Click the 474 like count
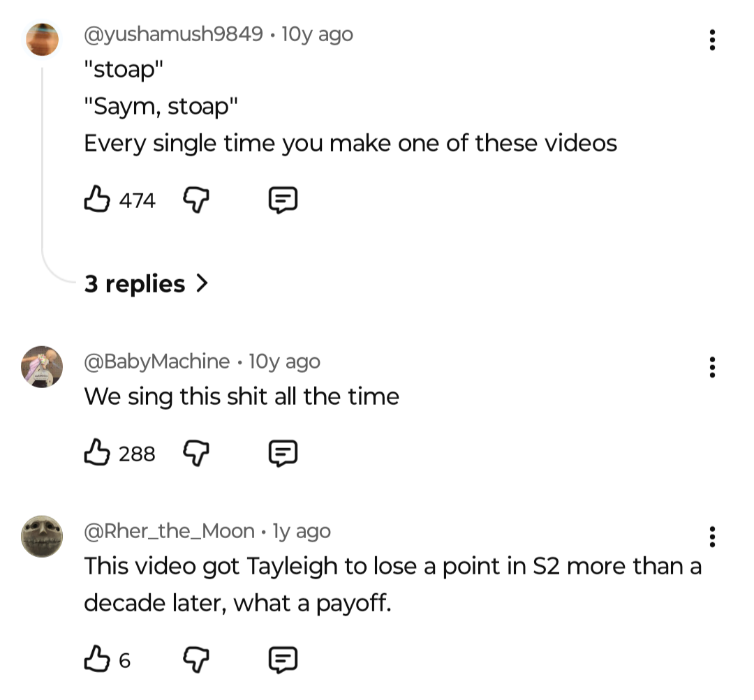 [x=137, y=201]
